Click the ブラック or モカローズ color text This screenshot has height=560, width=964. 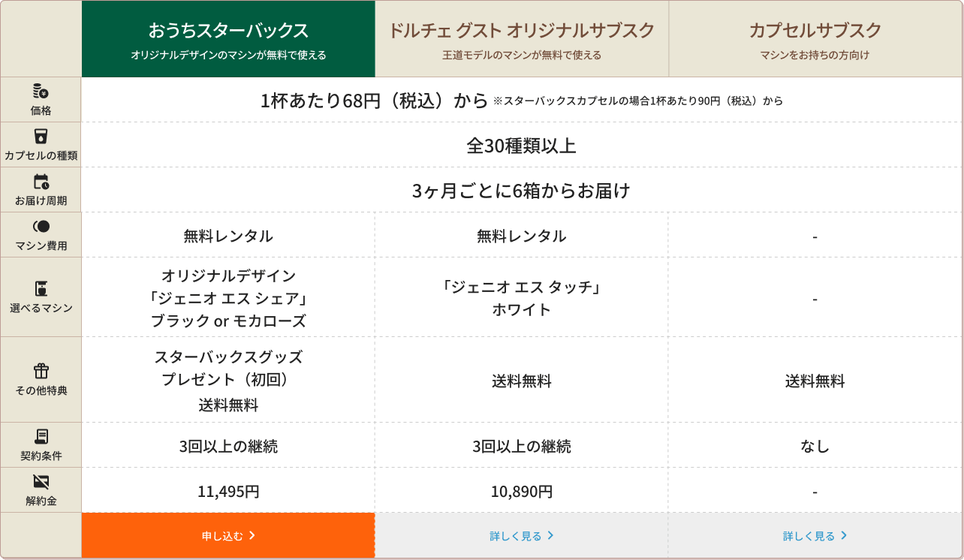point(228,321)
